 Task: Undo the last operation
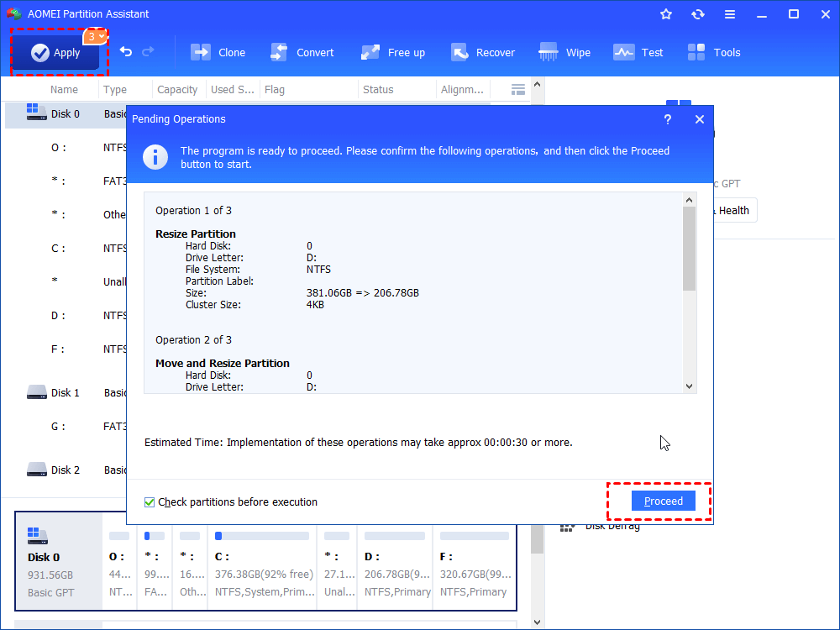[126, 52]
